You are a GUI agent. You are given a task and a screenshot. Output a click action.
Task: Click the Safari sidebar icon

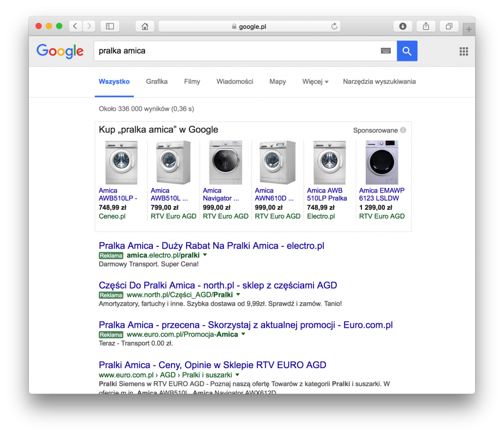[109, 26]
